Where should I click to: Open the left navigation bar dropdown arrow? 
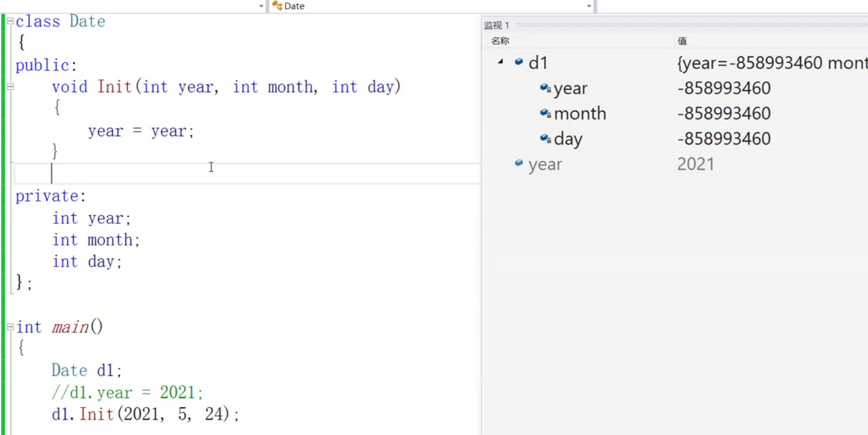coord(261,6)
